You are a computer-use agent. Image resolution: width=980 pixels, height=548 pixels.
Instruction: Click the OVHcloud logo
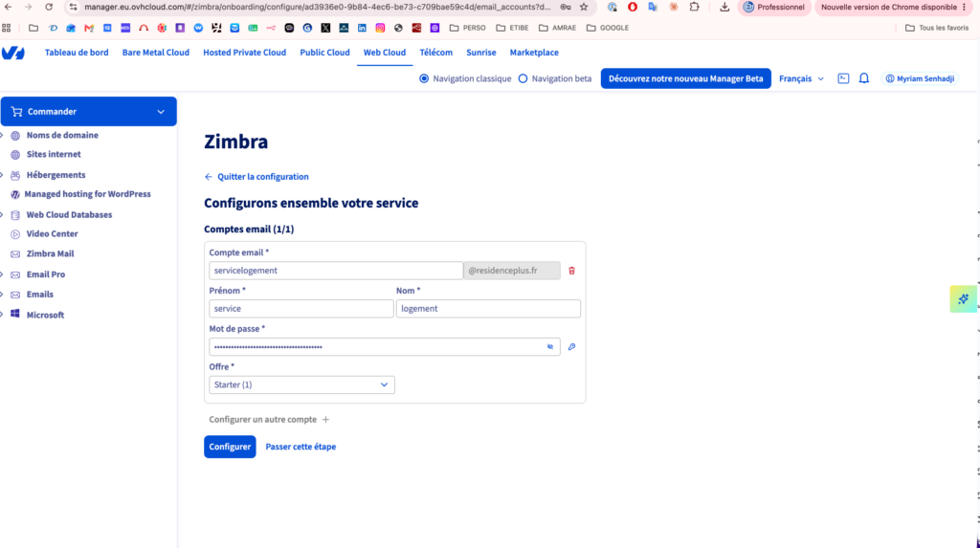(12, 54)
